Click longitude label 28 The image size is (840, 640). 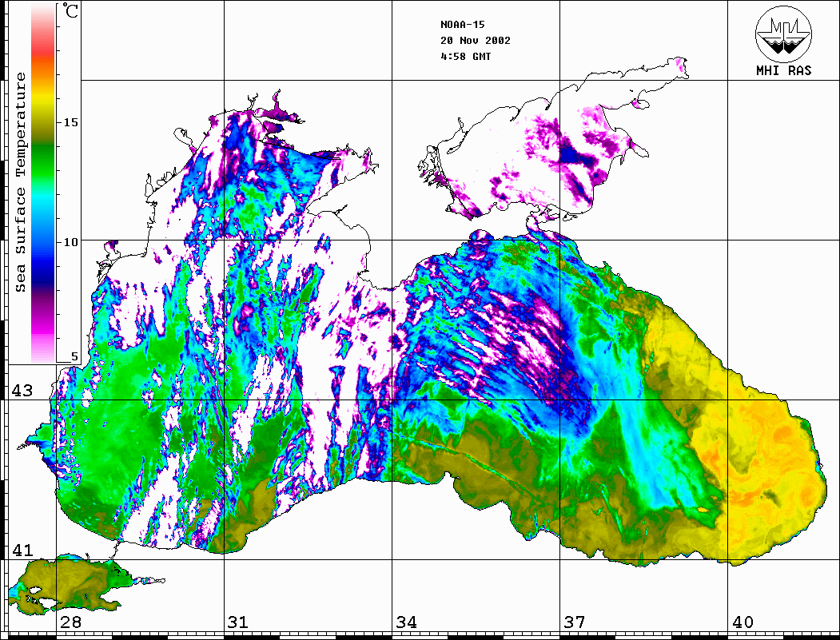click(70, 622)
